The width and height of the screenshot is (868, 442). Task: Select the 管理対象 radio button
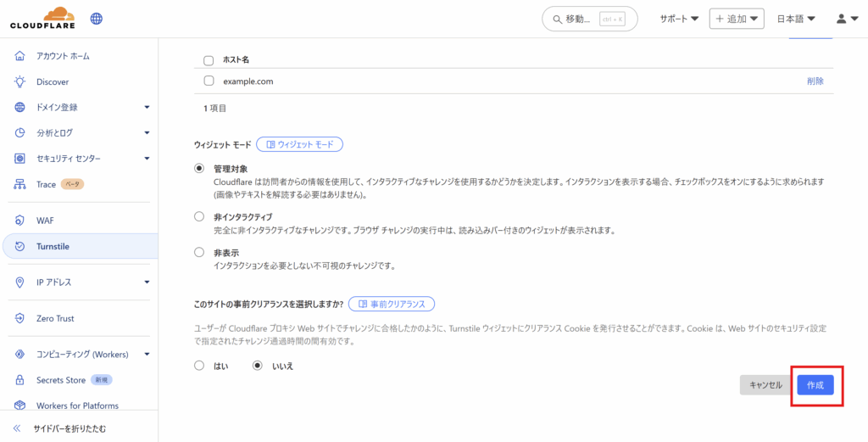pos(199,168)
